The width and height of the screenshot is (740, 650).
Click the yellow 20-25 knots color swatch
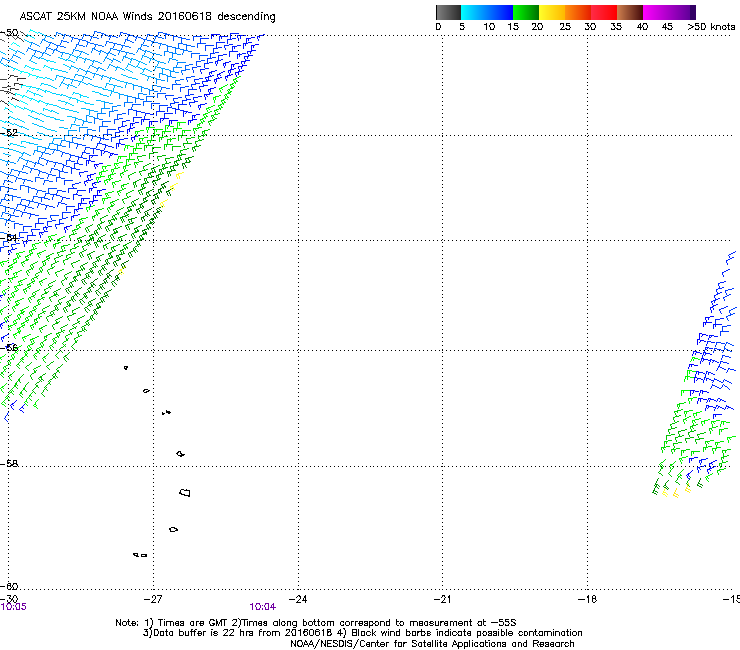point(552,12)
